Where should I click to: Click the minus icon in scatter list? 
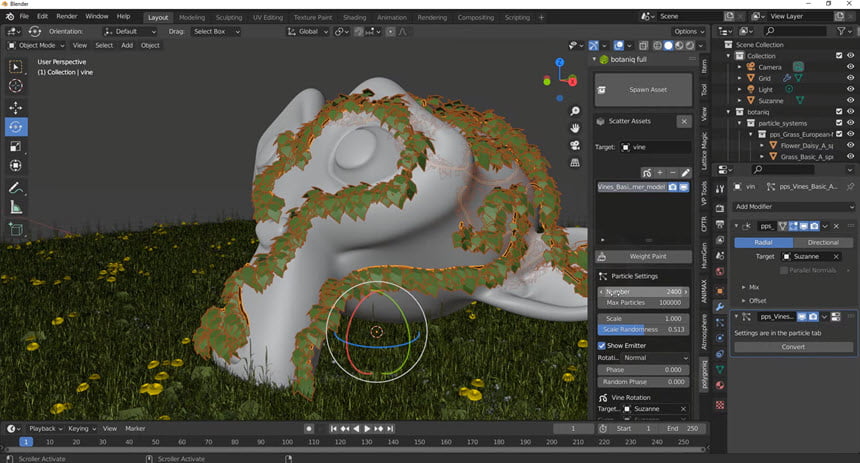click(672, 173)
